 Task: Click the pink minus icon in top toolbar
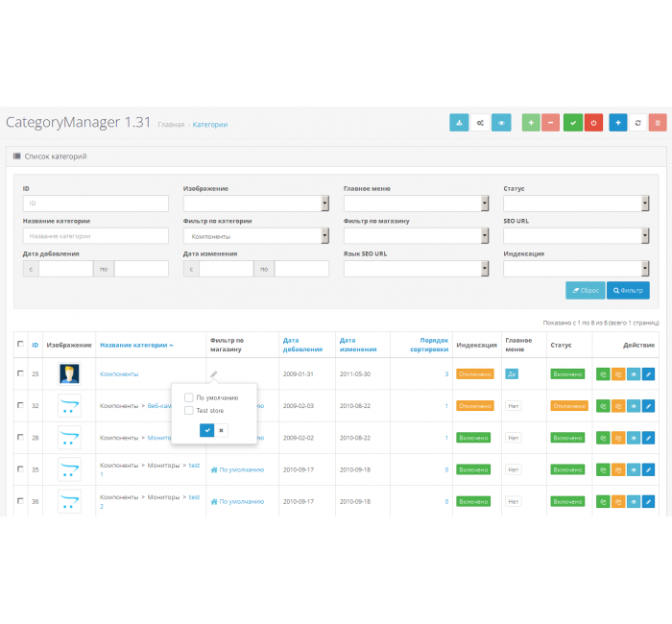(x=550, y=123)
